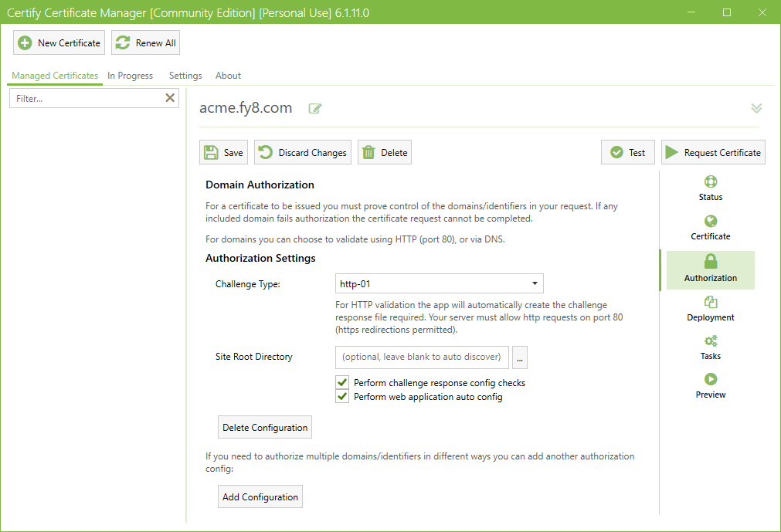Open the Deployment section
Screen dimensions: 781x532
click(710, 309)
